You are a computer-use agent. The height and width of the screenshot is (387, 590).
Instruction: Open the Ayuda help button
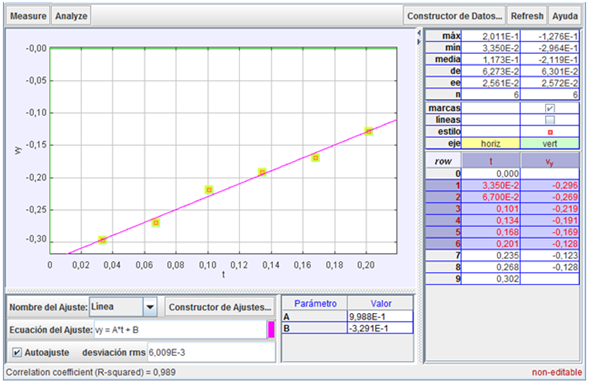click(565, 16)
